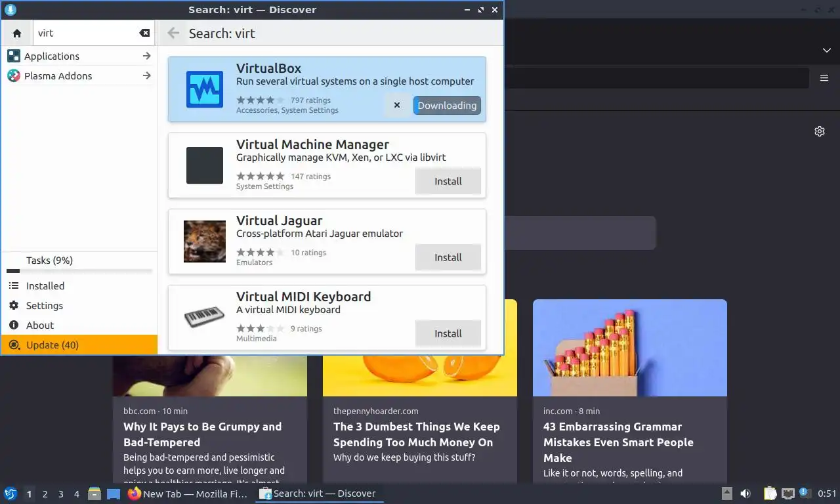Install Virtual Jaguar

[x=448, y=257]
